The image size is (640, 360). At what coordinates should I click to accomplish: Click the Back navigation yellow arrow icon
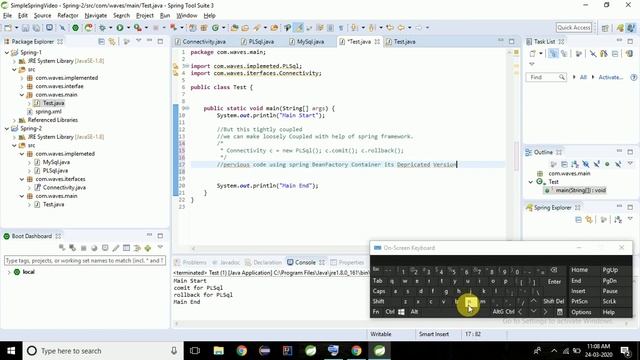401,28
